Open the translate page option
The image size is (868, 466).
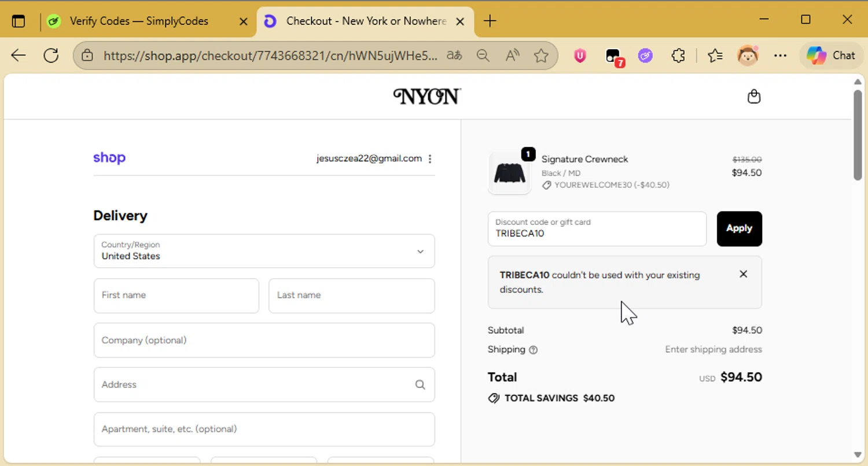pyautogui.click(x=454, y=56)
